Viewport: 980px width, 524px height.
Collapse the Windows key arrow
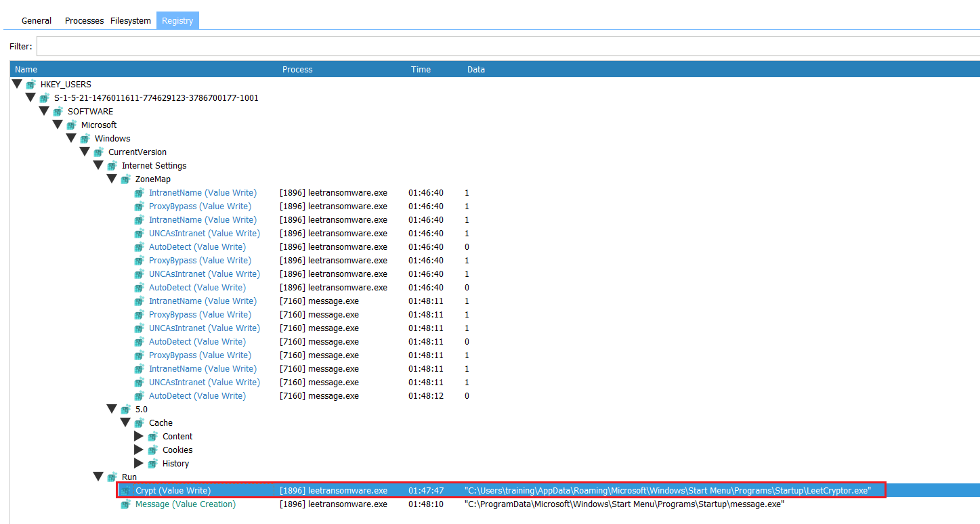pos(71,138)
